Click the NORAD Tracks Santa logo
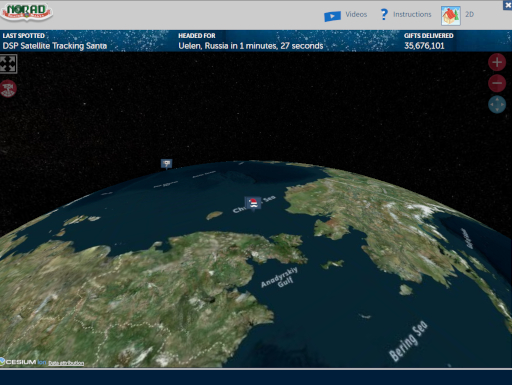Viewport: 512px width, 385px height. [26, 12]
